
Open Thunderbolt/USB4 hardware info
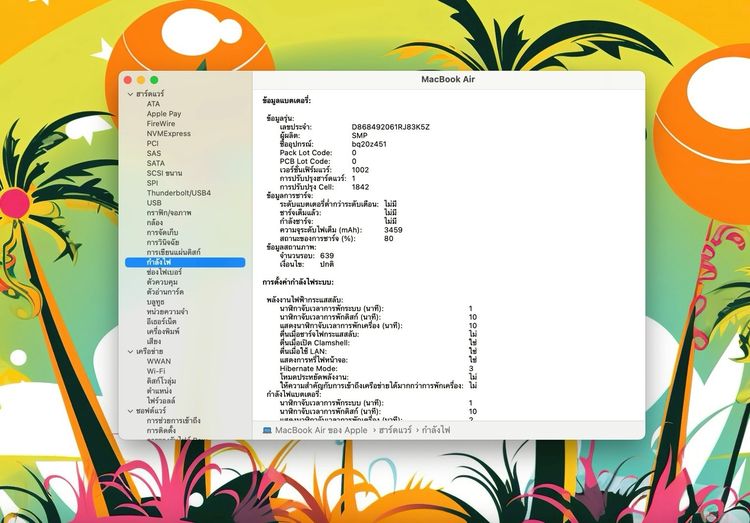(x=178, y=193)
